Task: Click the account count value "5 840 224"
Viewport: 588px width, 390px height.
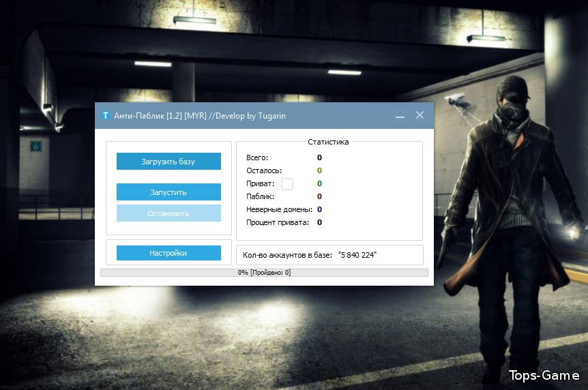Action: pos(357,255)
